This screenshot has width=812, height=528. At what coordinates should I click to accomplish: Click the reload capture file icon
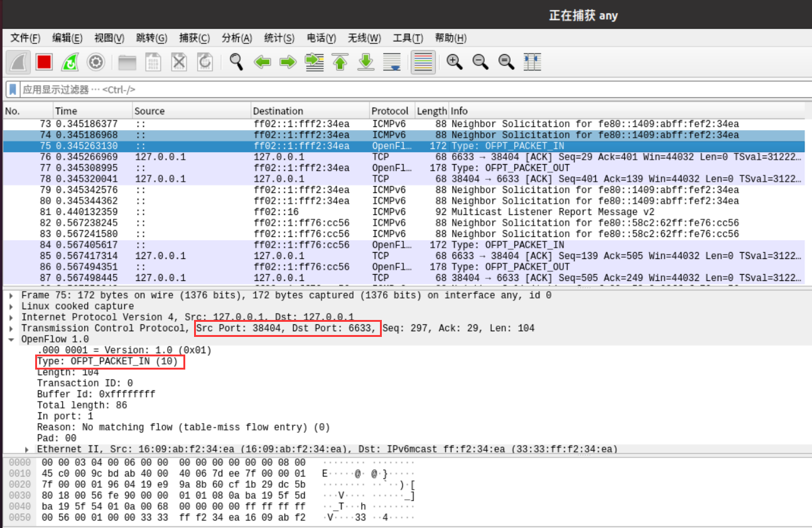click(x=205, y=62)
